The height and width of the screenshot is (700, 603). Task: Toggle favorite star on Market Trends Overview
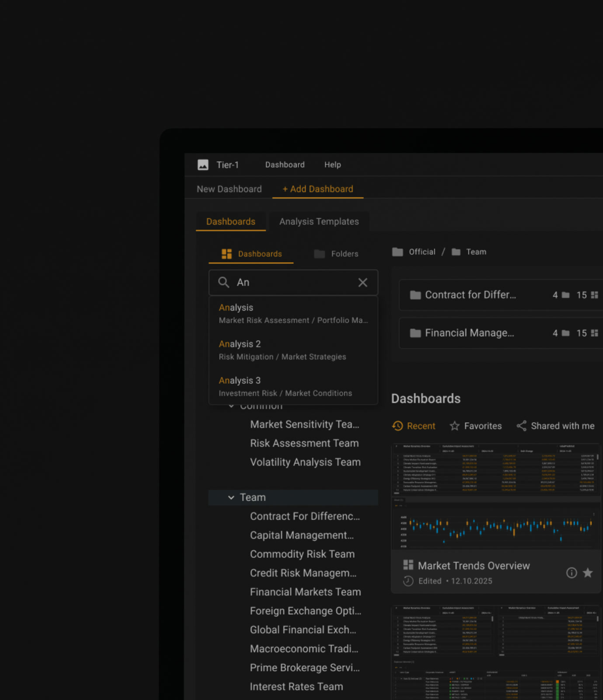[x=588, y=573]
